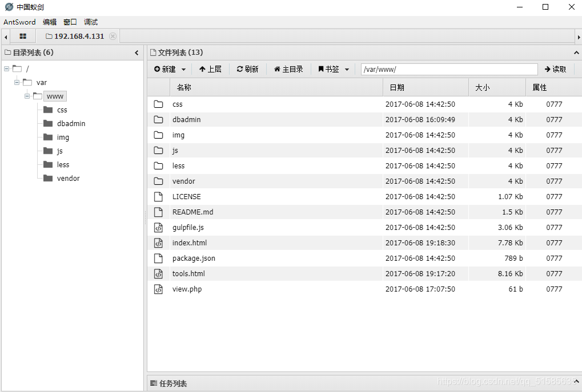Select the css folder icon in the tree

[48, 110]
